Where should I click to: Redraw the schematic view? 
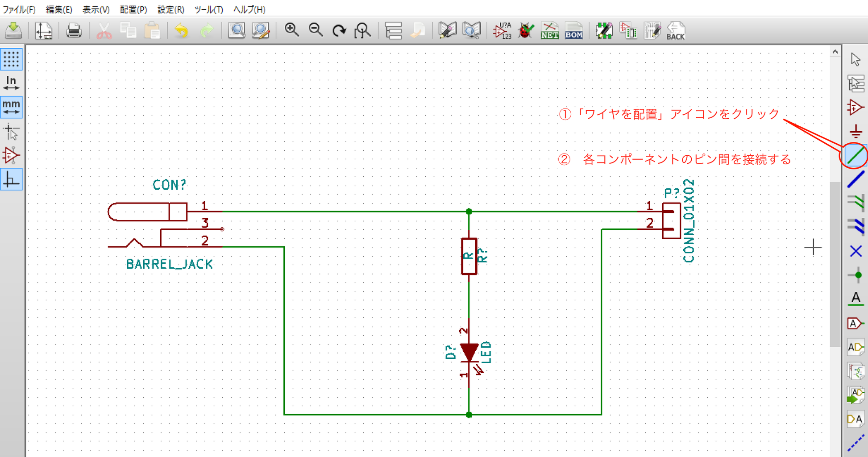[340, 30]
